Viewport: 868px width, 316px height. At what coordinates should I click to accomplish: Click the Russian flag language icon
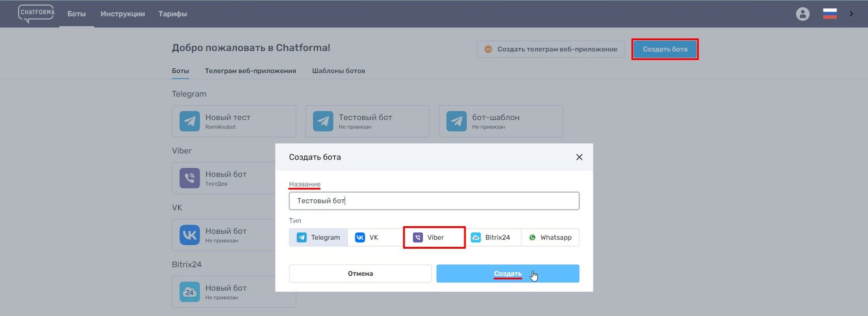pos(830,14)
